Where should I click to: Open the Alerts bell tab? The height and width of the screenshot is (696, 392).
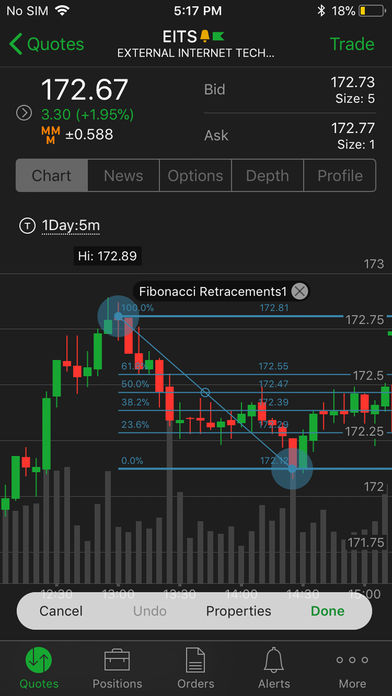tap(274, 667)
